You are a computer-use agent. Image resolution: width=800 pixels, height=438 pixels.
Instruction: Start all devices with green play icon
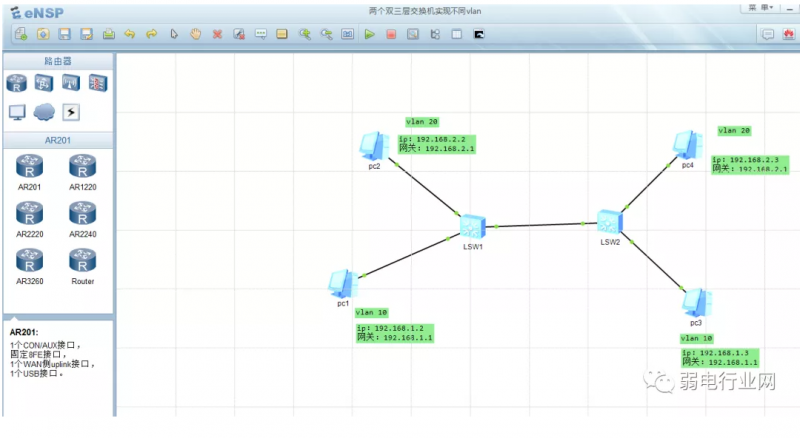point(369,34)
